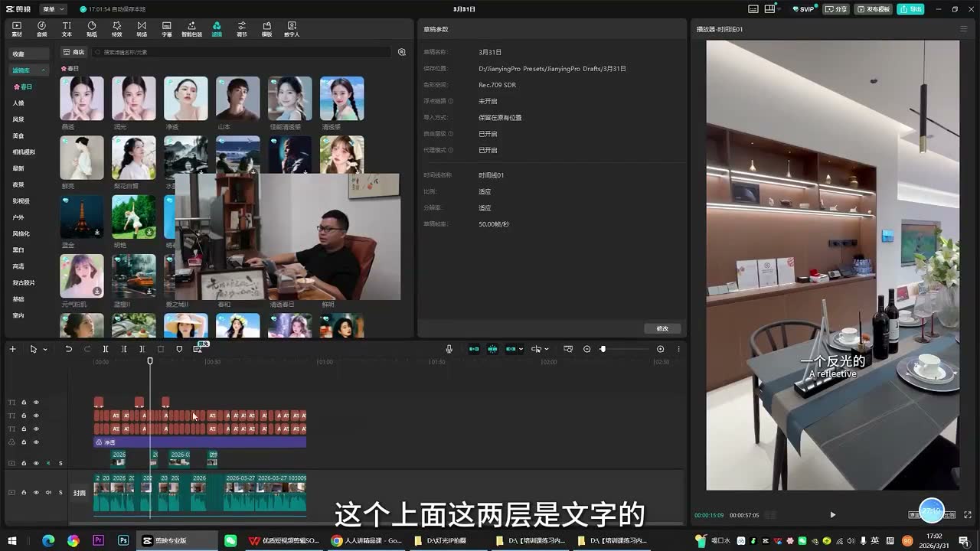The width and height of the screenshot is (980, 551).
Task: Open the player panel hamburger menu
Action: coord(963,29)
